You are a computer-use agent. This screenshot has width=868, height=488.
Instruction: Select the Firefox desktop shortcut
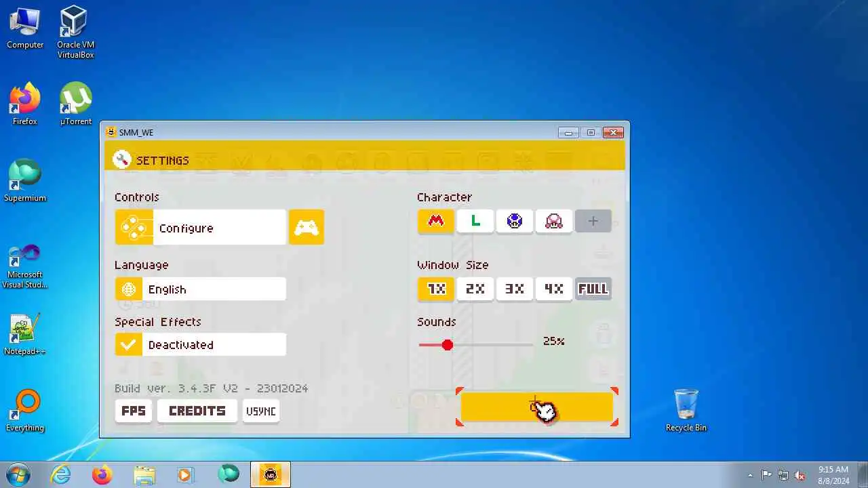pos(25,104)
